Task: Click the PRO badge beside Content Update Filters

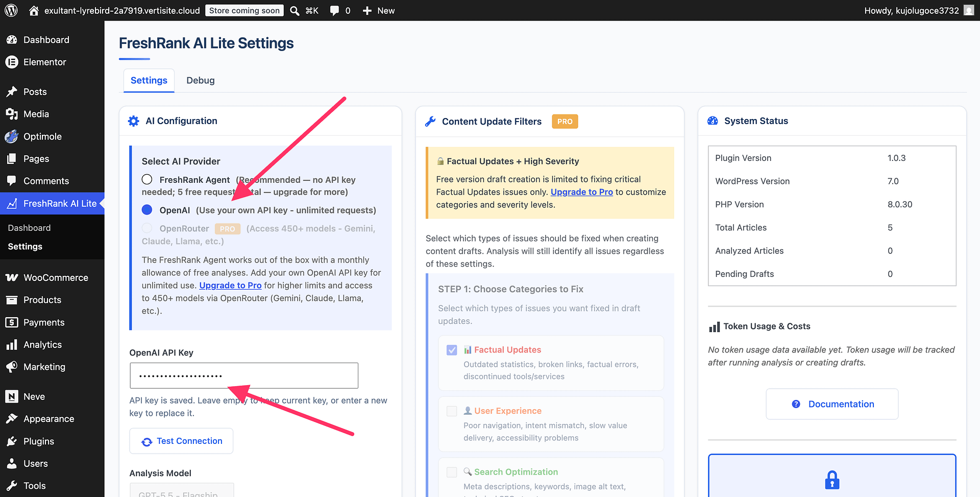Action: [565, 122]
